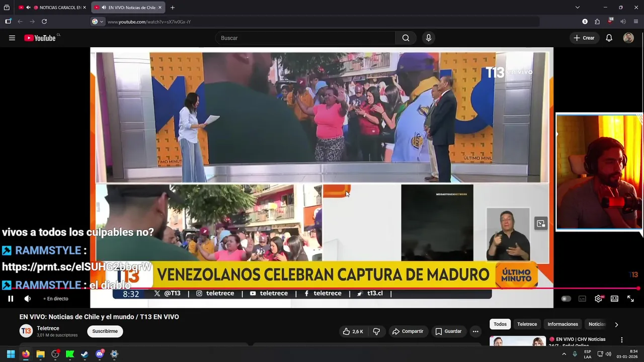Select the Todos filter chip
Image resolution: width=644 pixels, height=362 pixels.
[x=500, y=324]
